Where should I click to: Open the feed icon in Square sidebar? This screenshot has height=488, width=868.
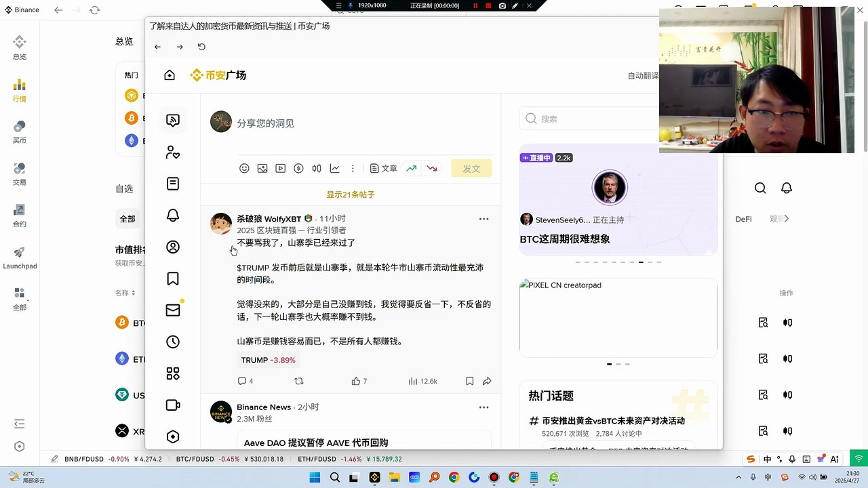(173, 121)
